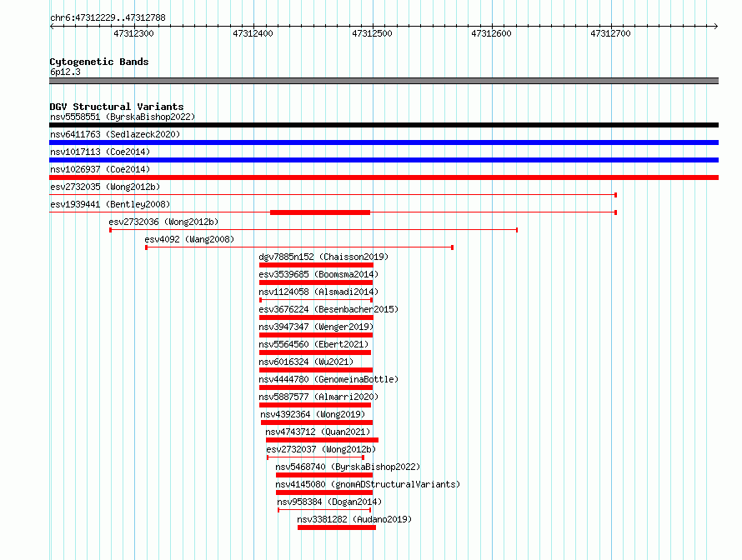Screen dimensions: 742x560
Task: Select the esv2732036 thin red line feature
Action: tap(313, 230)
